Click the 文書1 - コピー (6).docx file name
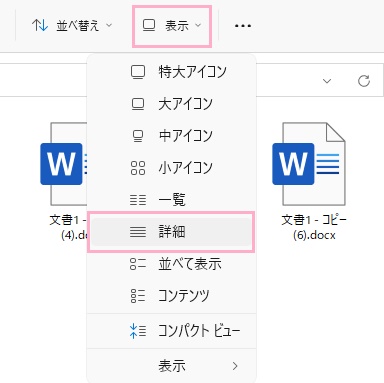This screenshot has width=384, height=383. (314, 227)
